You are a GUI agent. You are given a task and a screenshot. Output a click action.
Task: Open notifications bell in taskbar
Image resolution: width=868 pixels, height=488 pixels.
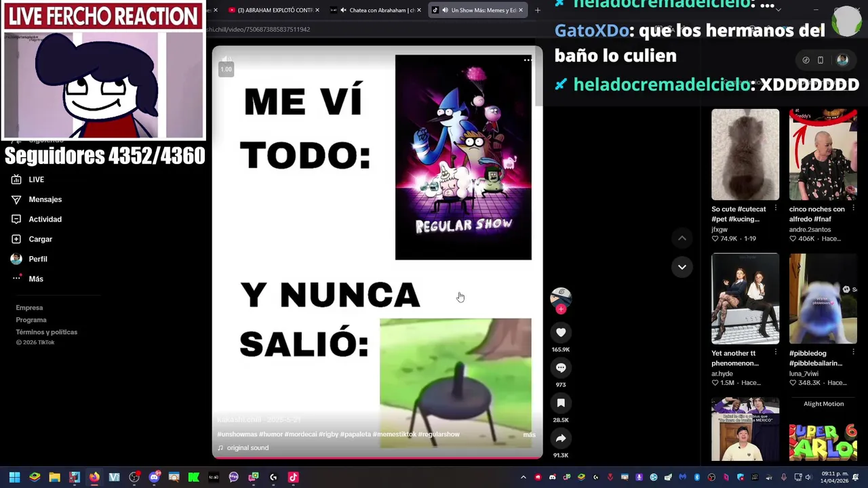pos(856,477)
